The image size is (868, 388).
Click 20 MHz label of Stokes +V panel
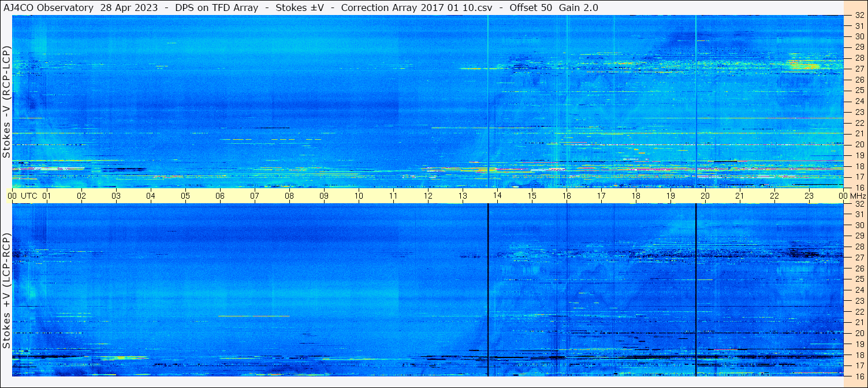859,333
